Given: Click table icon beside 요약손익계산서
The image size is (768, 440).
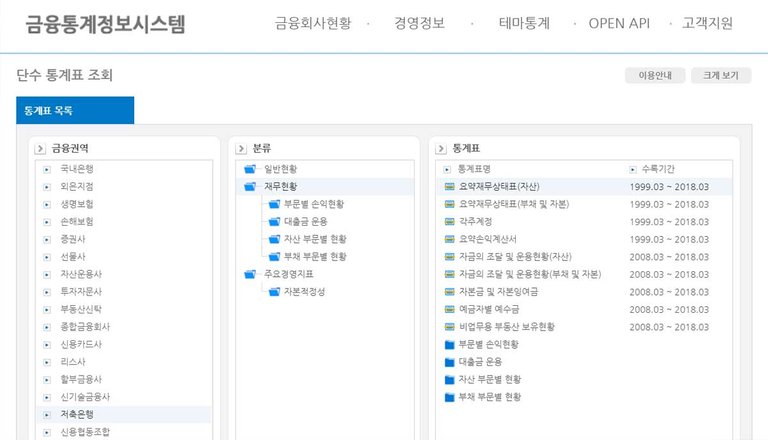Looking at the screenshot, I should point(449,239).
